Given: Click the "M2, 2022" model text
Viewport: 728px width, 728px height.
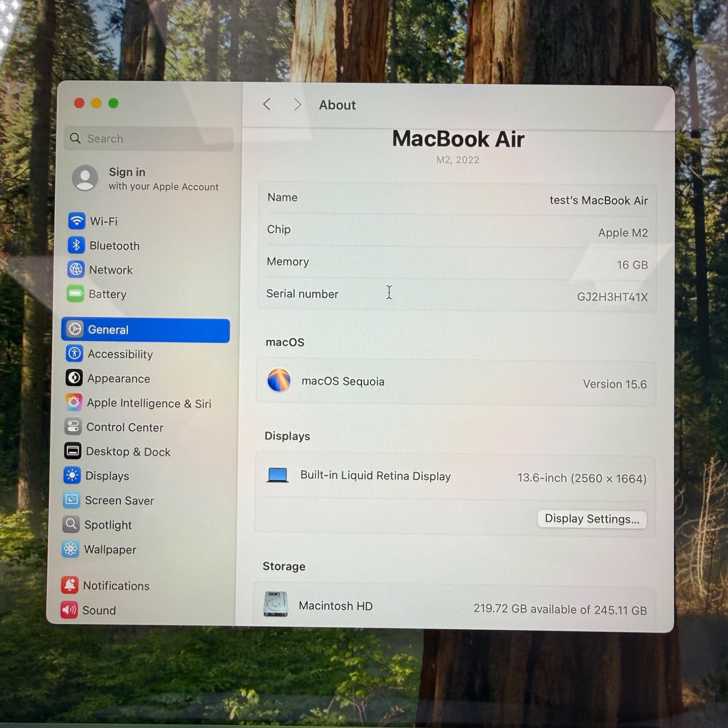Looking at the screenshot, I should point(458,160).
